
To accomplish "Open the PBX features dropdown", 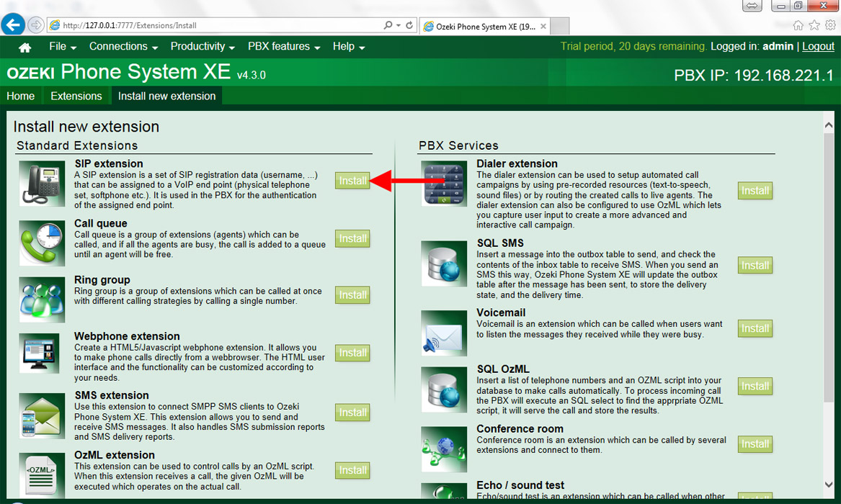I will (283, 47).
